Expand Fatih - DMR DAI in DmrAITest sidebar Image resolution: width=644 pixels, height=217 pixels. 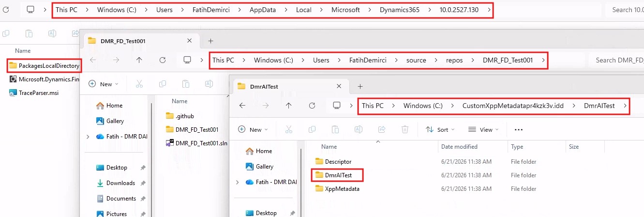(237, 182)
